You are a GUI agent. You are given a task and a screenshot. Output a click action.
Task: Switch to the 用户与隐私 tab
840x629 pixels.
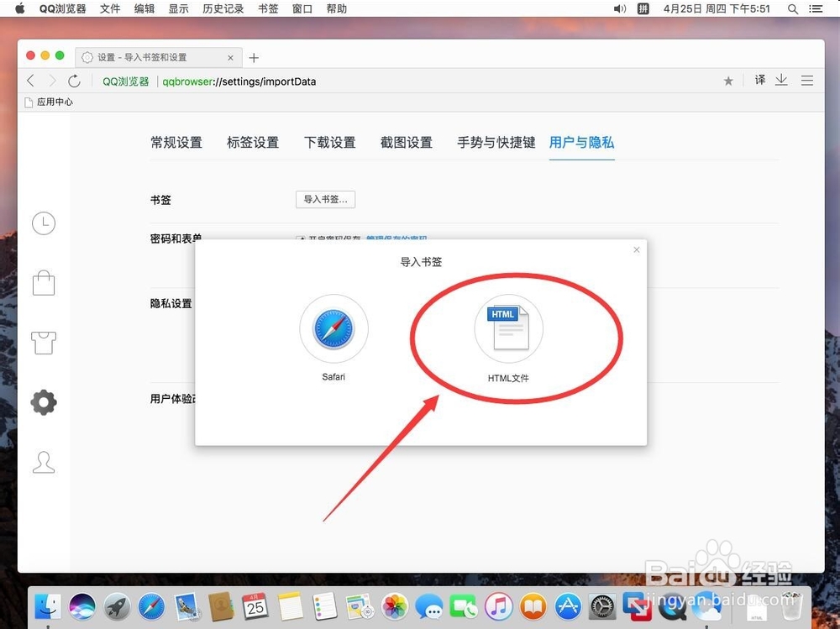point(582,143)
